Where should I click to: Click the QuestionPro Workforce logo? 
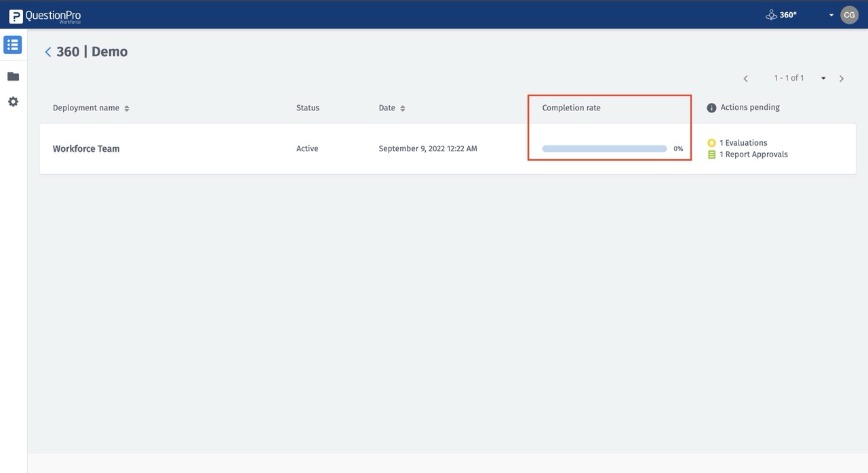point(45,16)
